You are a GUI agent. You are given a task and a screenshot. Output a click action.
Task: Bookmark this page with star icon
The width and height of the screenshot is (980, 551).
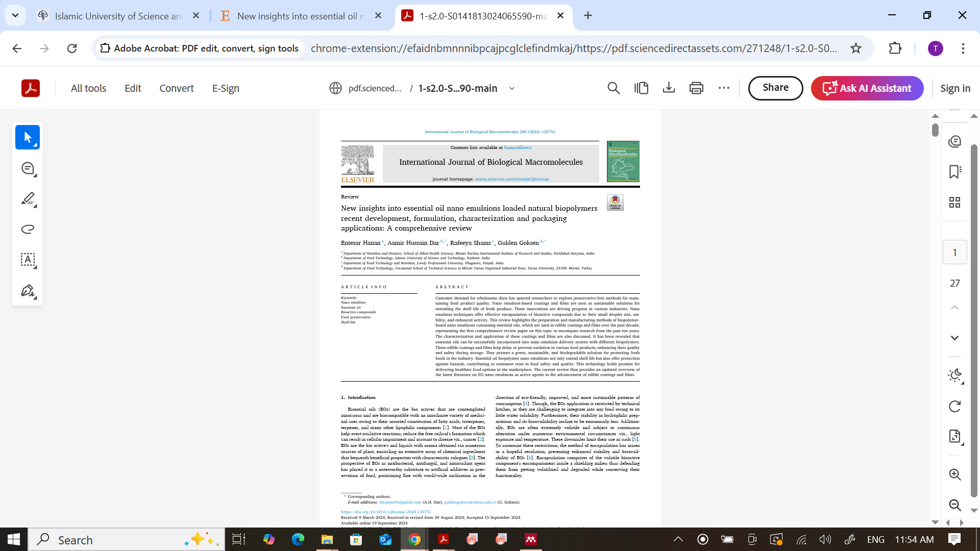[x=856, y=48]
